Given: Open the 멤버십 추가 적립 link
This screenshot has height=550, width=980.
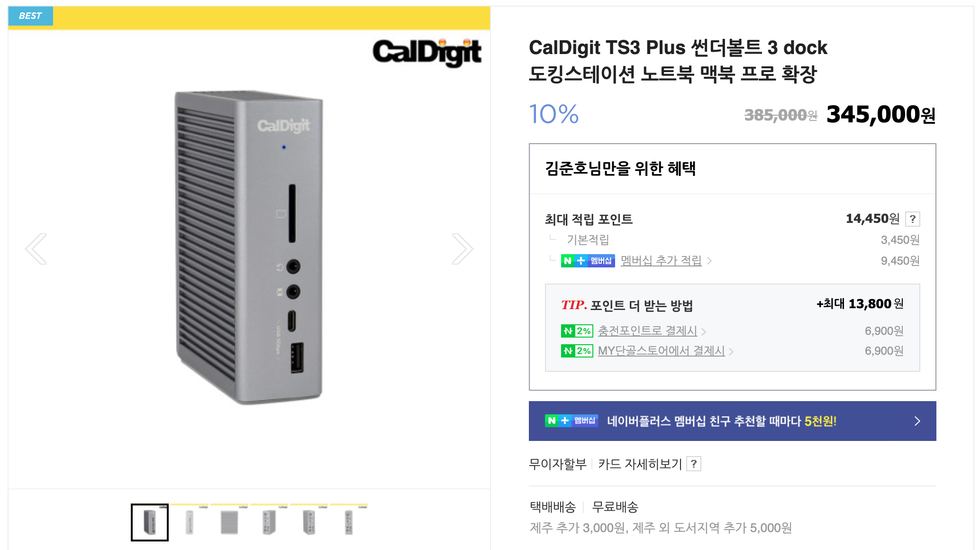Looking at the screenshot, I should (x=661, y=260).
